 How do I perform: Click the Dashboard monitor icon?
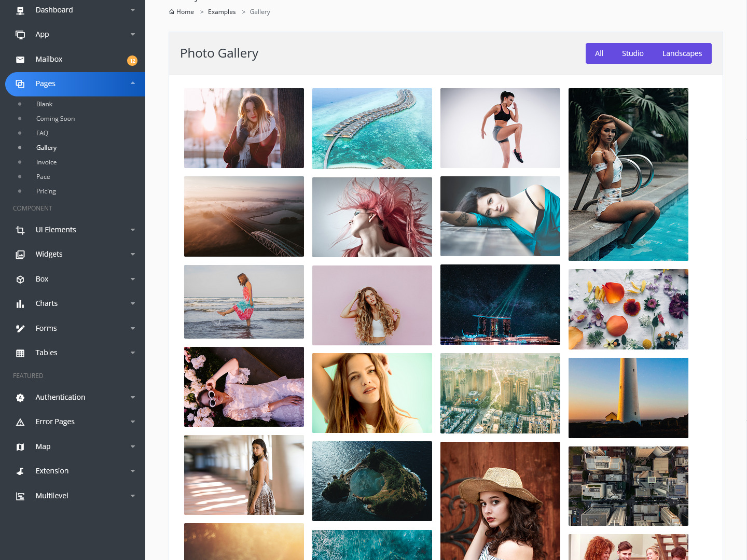tap(20, 10)
